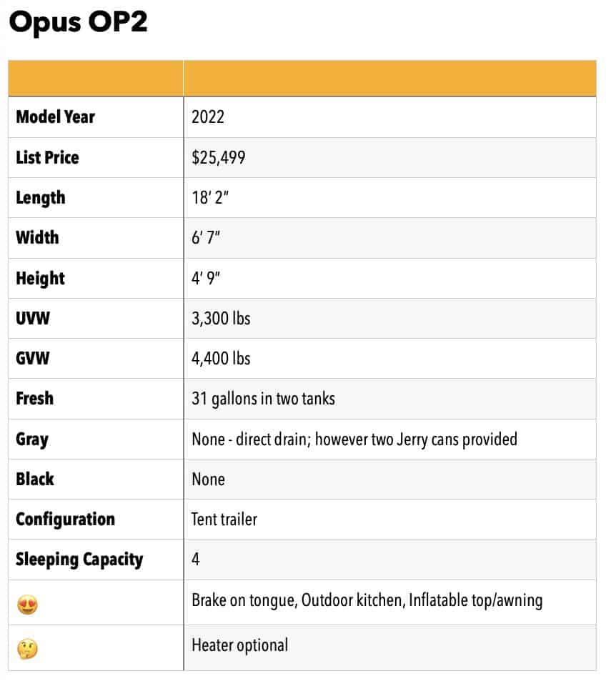The width and height of the screenshot is (616, 686).
Task: Click the List Price label
Action: point(47,157)
